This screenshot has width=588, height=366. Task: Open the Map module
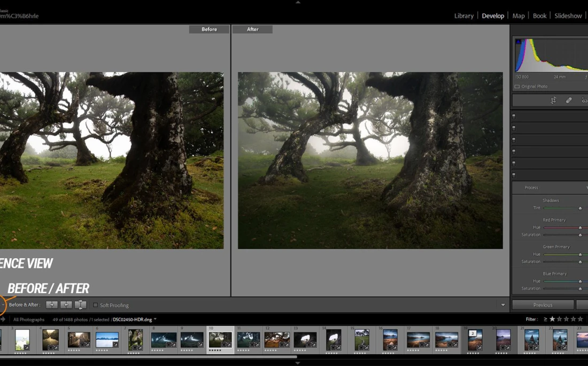(x=518, y=16)
